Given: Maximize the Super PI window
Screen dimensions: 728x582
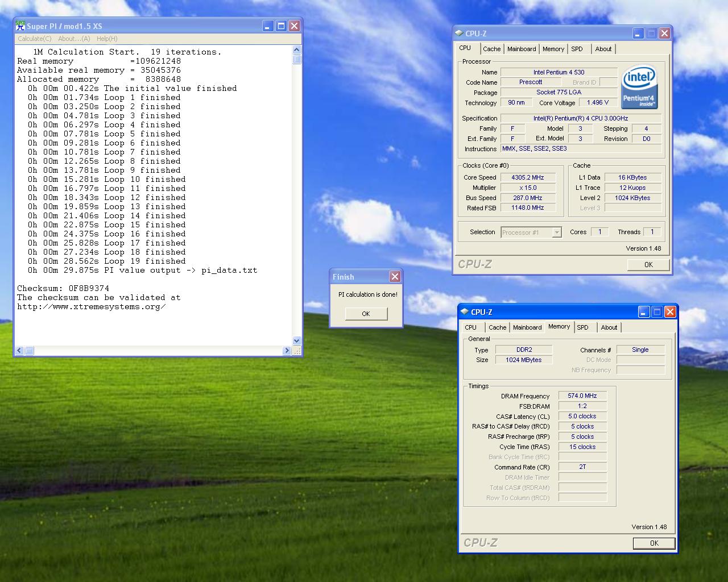Looking at the screenshot, I should [x=281, y=26].
